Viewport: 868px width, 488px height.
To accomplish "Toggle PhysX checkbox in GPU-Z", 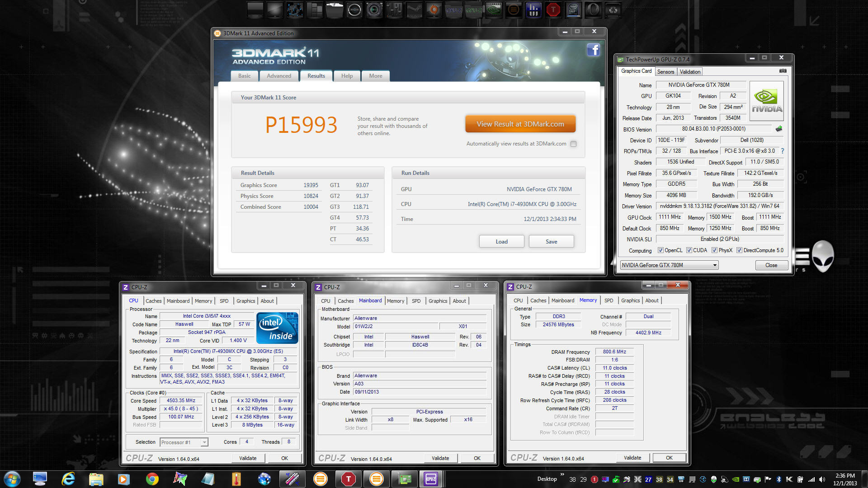I will point(714,250).
